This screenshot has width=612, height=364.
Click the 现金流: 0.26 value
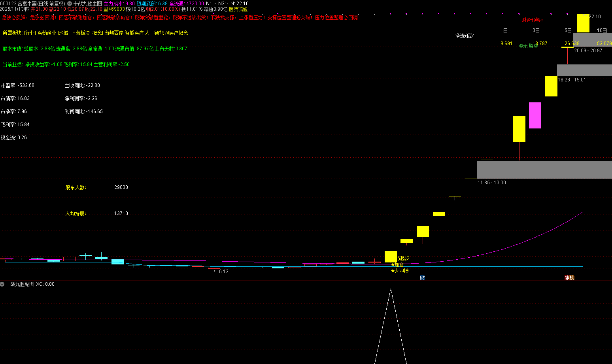point(14,138)
